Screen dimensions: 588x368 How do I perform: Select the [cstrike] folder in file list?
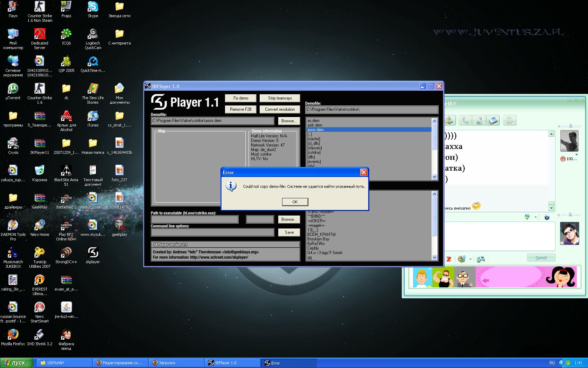click(369, 152)
